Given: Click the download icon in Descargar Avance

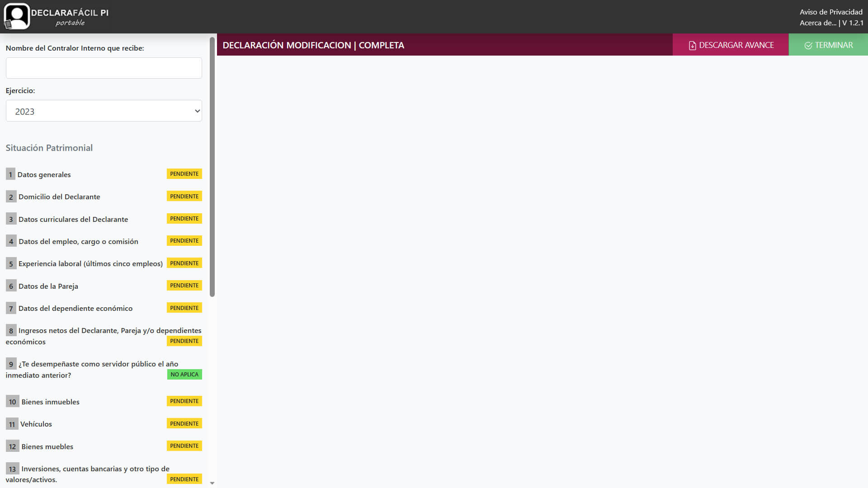Looking at the screenshot, I should (x=692, y=45).
